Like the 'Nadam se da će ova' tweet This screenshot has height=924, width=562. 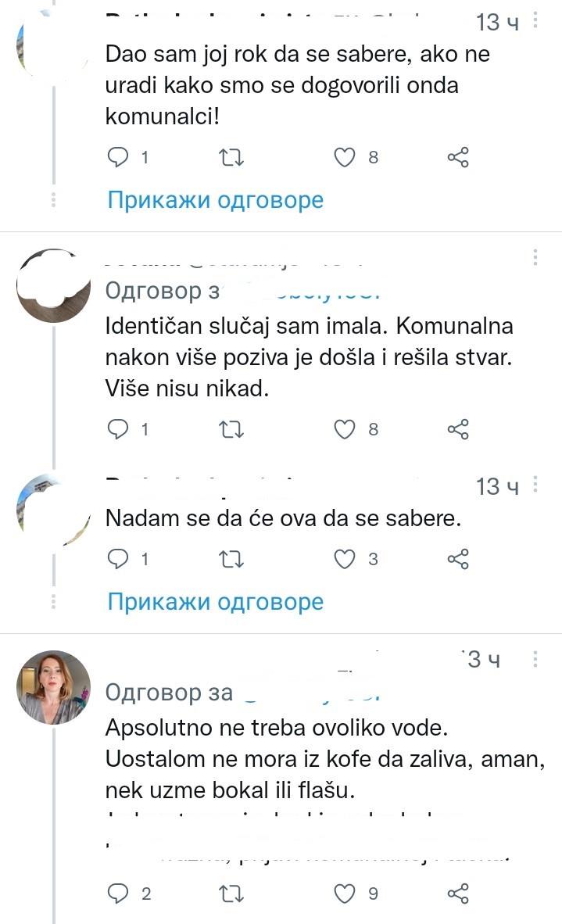coord(343,558)
